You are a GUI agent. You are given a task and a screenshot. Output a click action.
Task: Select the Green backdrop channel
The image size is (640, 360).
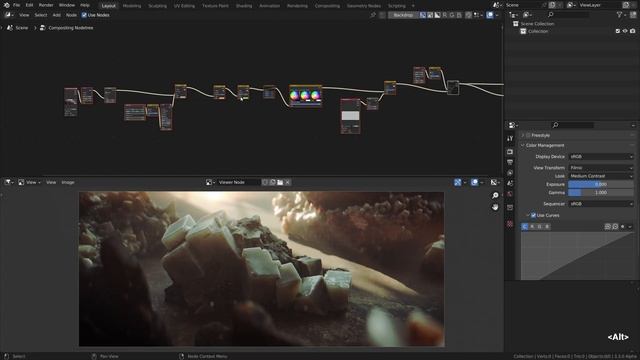[x=452, y=15]
